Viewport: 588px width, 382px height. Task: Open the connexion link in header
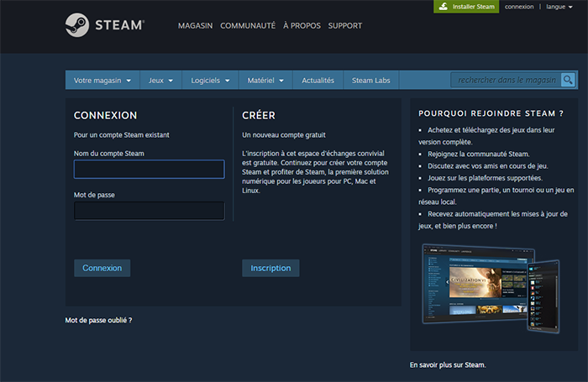[x=519, y=7]
